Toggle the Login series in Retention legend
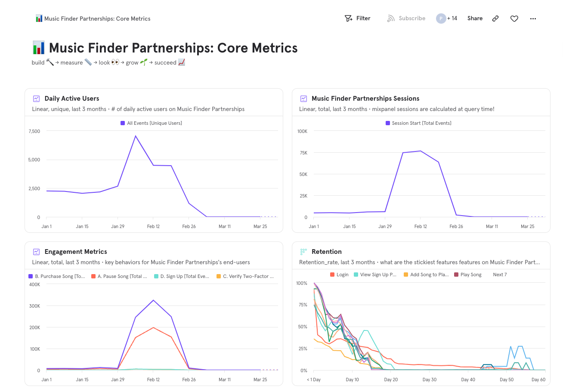Image resolution: width=563 pixels, height=392 pixels. 339,275
